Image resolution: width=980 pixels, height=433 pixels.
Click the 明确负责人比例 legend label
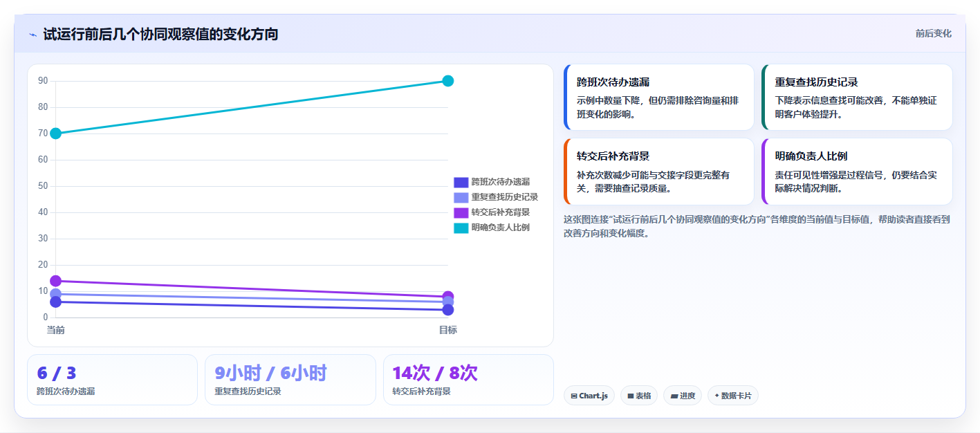(x=501, y=228)
